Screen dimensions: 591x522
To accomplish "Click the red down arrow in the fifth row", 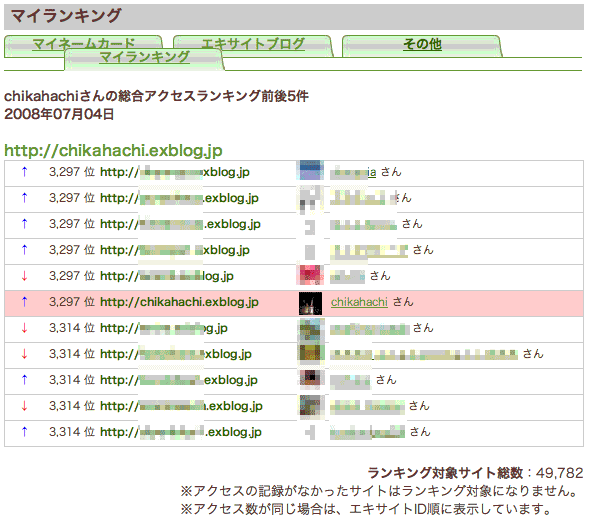I will tap(24, 276).
